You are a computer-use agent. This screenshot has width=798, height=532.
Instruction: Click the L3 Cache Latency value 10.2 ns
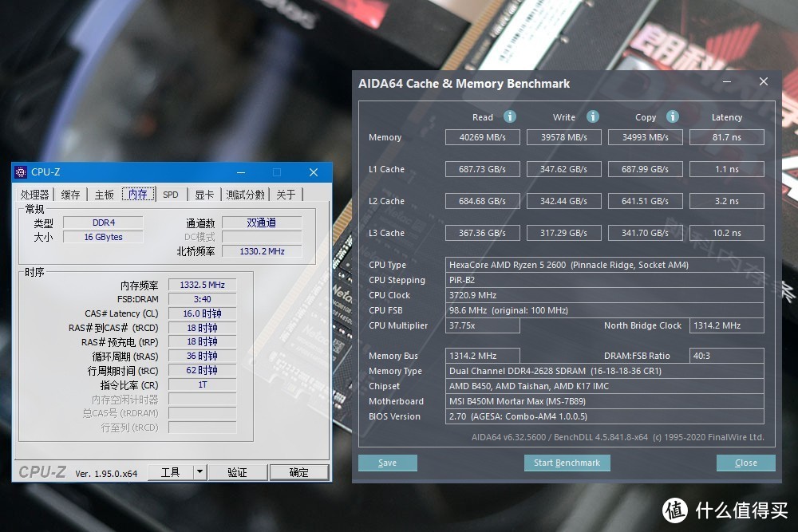pos(727,233)
